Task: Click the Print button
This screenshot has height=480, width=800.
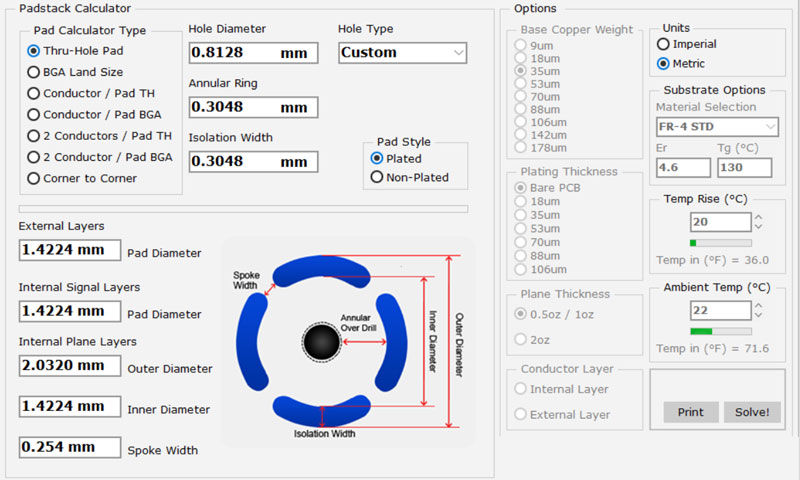Action: tap(690, 412)
